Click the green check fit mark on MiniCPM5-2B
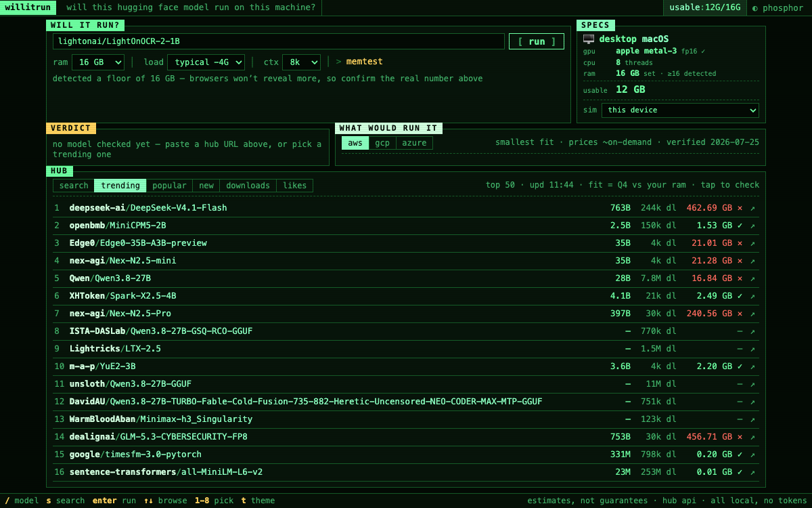The image size is (812, 508). pos(740,226)
